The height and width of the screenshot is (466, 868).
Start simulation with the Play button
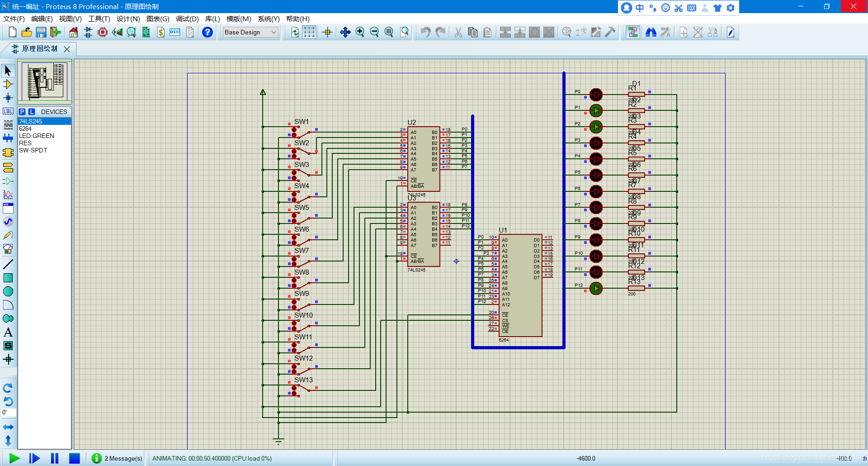(x=14, y=458)
